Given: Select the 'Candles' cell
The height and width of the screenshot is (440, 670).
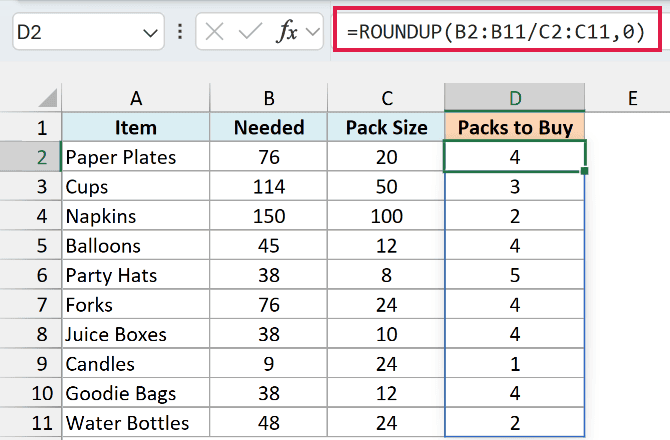Looking at the screenshot, I should click(136, 363).
